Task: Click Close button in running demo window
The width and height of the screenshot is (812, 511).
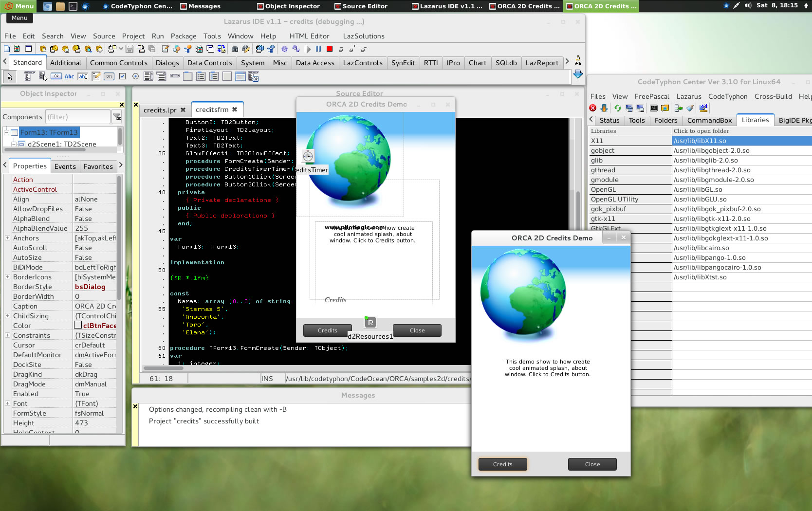Action: click(592, 464)
